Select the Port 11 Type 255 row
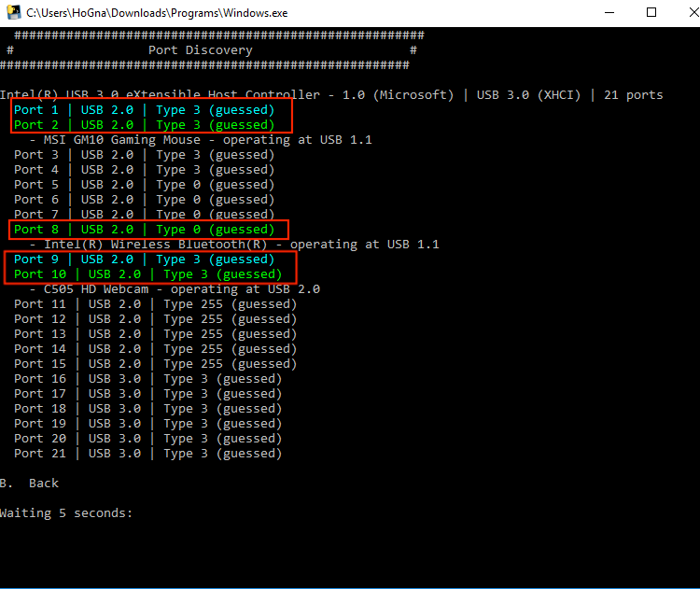This screenshot has height=589, width=700. tap(155, 304)
